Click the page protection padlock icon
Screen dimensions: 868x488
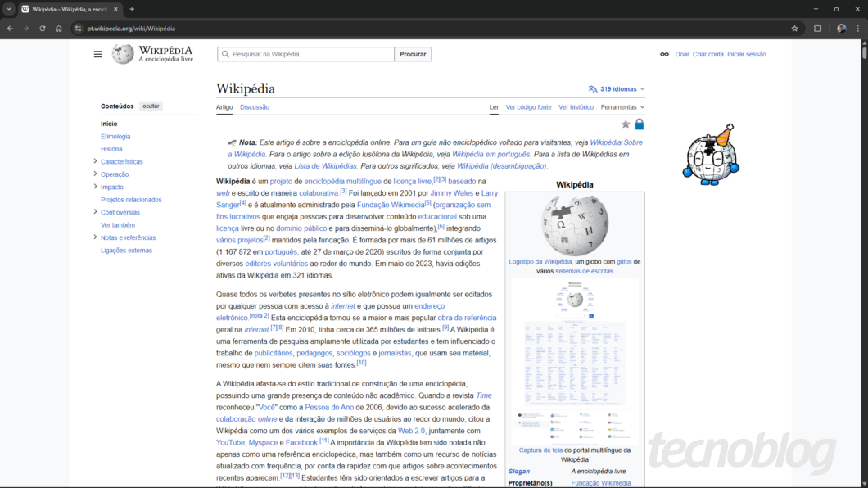point(640,124)
